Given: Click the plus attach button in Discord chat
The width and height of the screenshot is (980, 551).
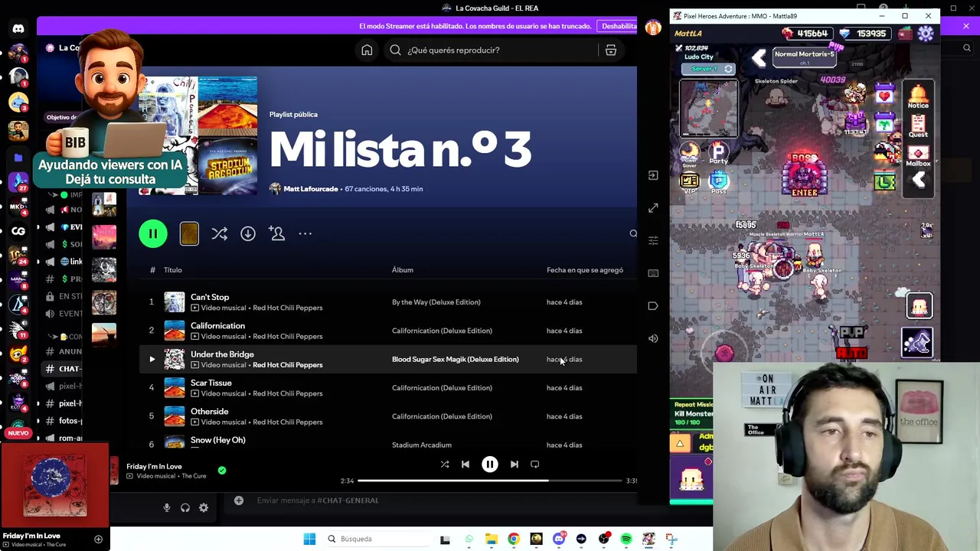Looking at the screenshot, I should [x=239, y=500].
